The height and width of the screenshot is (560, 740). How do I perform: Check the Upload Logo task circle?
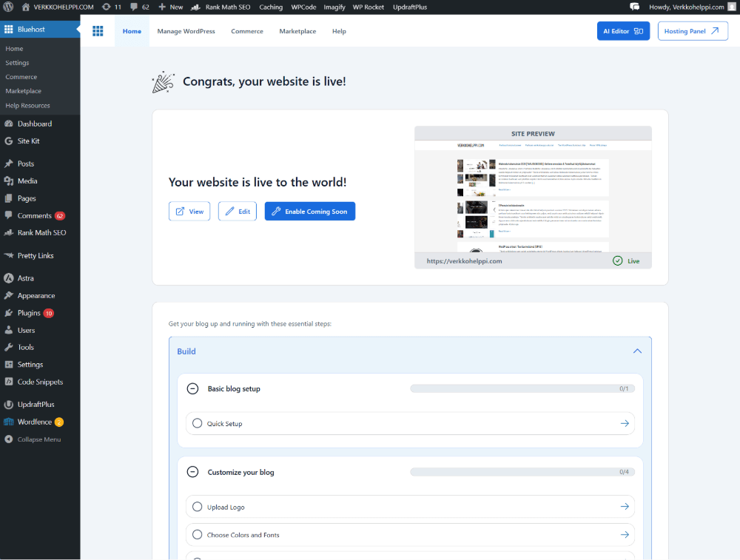coord(197,507)
